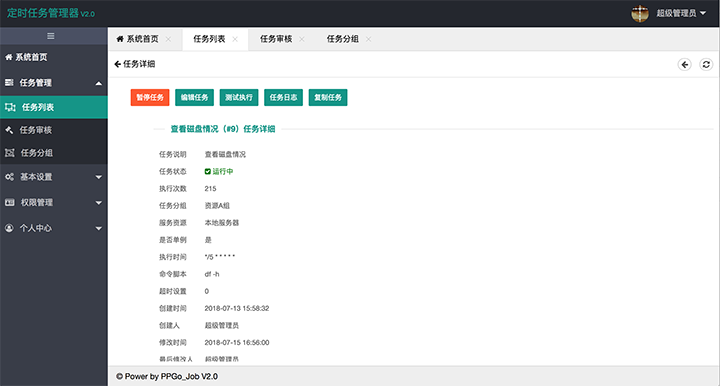This screenshot has height=386, width=720.
Task: Expand the 个人中心 menu arrow
Action: 98,229
